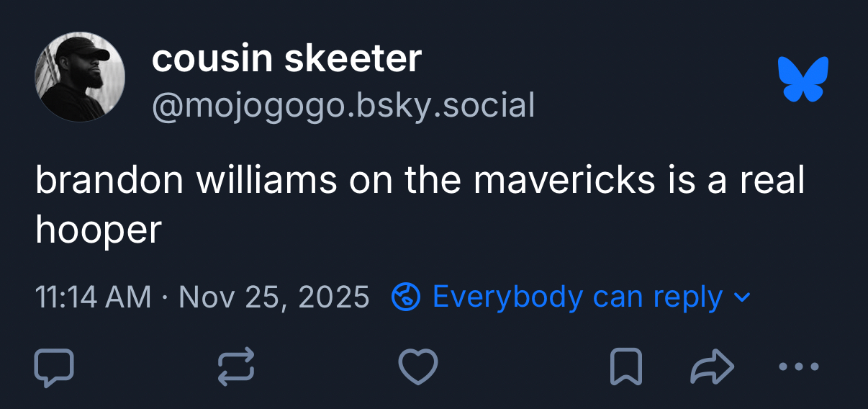Open the three-dot more options menu

pyautogui.click(x=799, y=367)
